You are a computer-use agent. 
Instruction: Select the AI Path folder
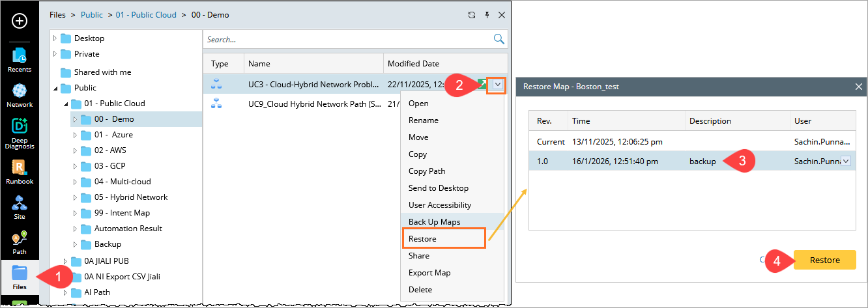[97, 292]
